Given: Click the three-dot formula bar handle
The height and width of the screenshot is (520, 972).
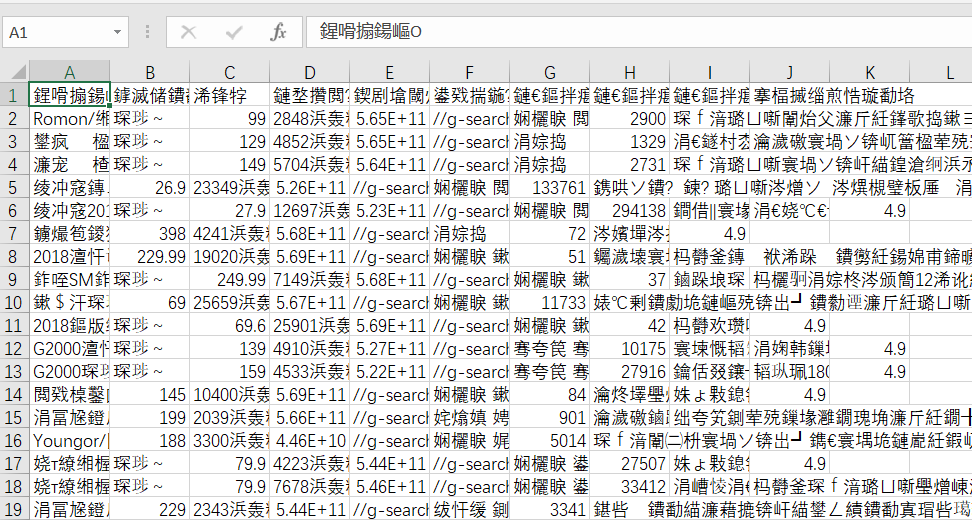Looking at the screenshot, I should pyautogui.click(x=148, y=32).
